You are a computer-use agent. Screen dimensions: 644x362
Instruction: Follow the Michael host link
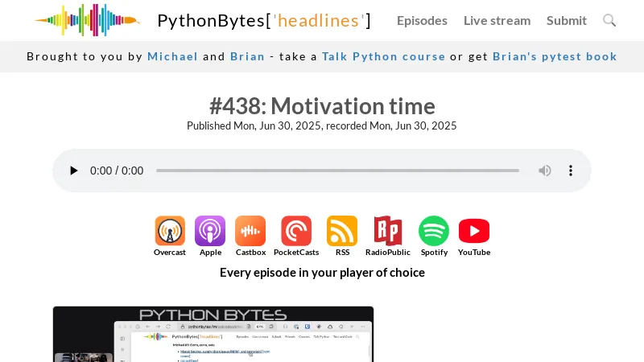point(172,56)
